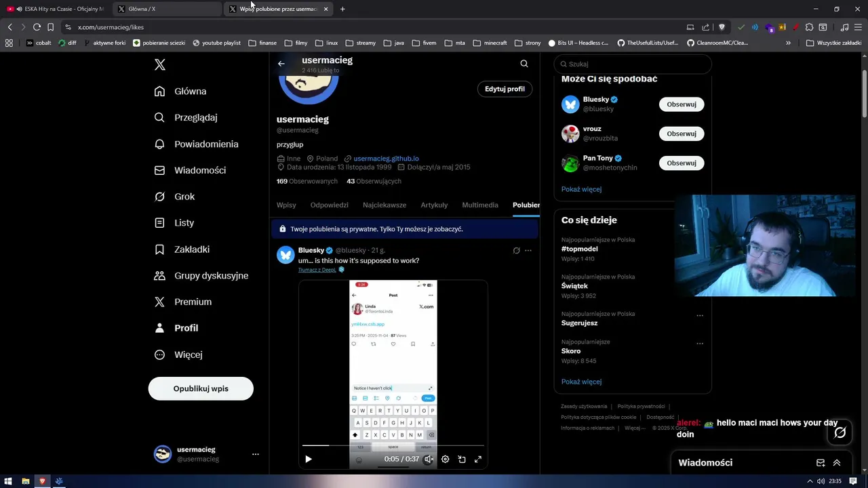
Task: Open Świątek trending topic
Action: (x=574, y=286)
